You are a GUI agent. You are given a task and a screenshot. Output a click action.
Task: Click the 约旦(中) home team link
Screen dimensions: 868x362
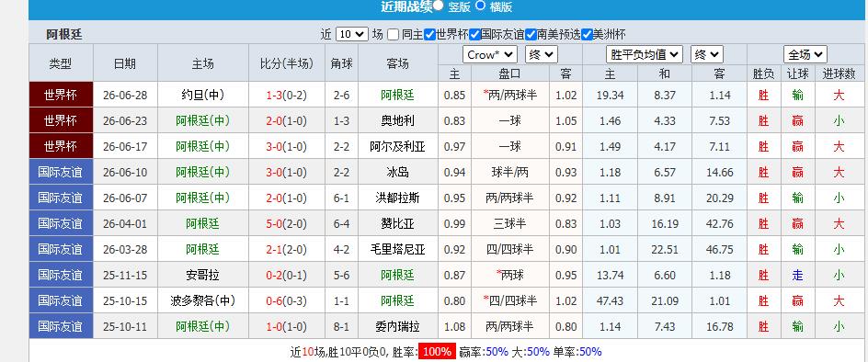click(x=202, y=95)
